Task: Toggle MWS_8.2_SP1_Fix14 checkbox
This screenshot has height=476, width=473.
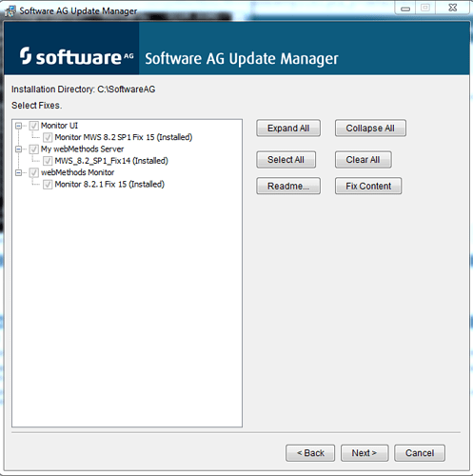Action: 48,161
